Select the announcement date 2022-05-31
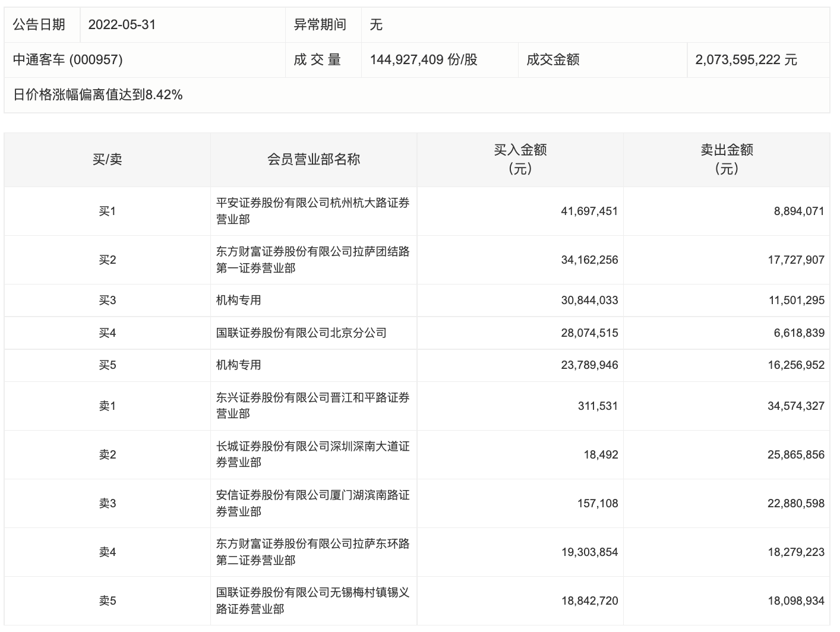 coord(122,25)
